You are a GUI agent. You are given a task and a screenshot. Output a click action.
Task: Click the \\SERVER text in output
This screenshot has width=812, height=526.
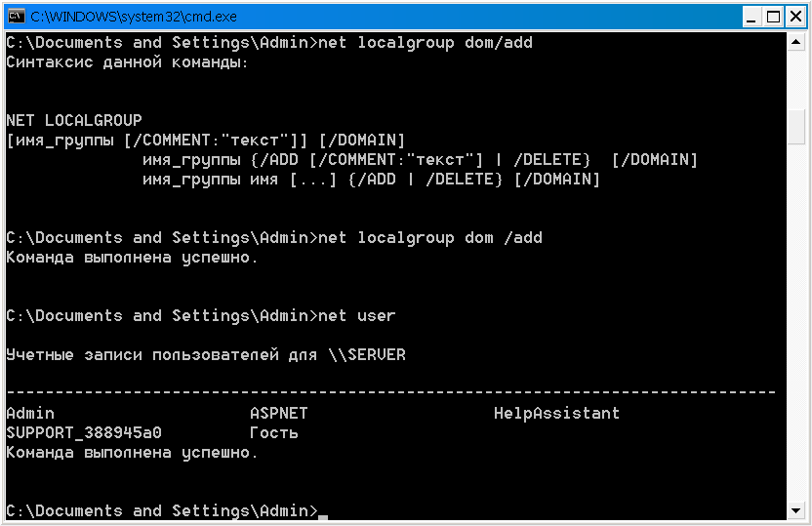367,354
